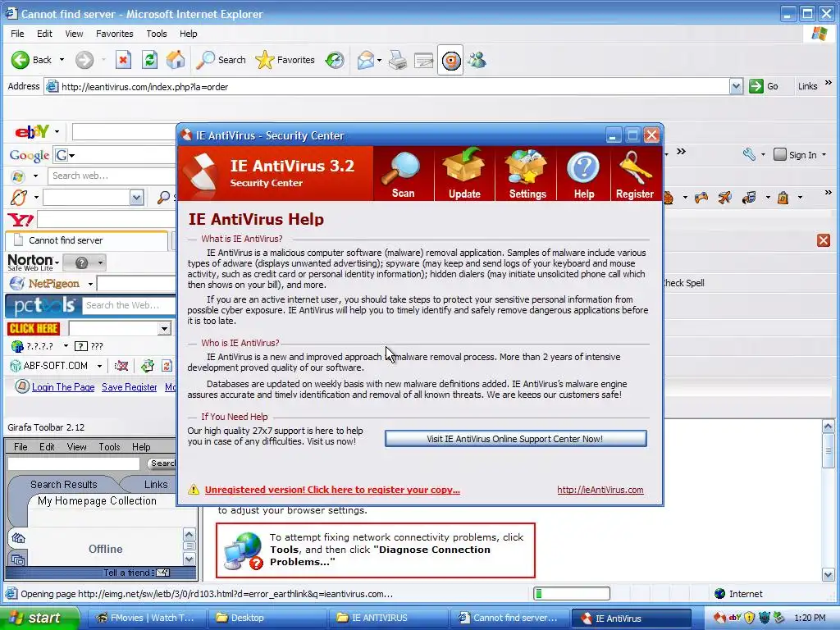This screenshot has height=630, width=840.
Task: Print the page with the printer icon
Action: [398, 60]
